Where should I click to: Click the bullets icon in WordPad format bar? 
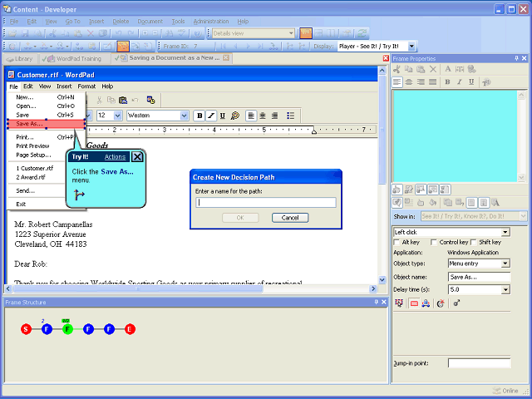point(290,116)
